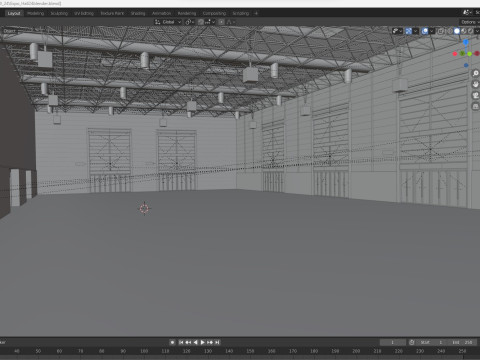Switch to the Scripting workspace tab
This screenshot has width=480, height=360.
click(x=241, y=13)
